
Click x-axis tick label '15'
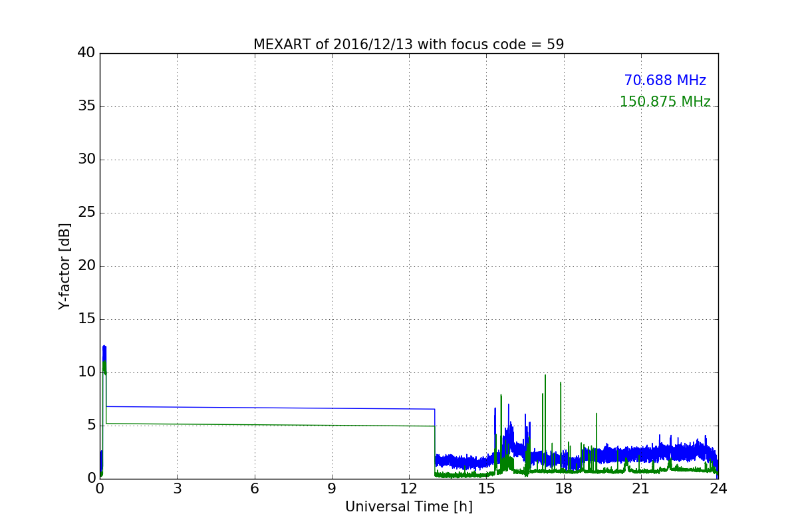click(x=486, y=489)
